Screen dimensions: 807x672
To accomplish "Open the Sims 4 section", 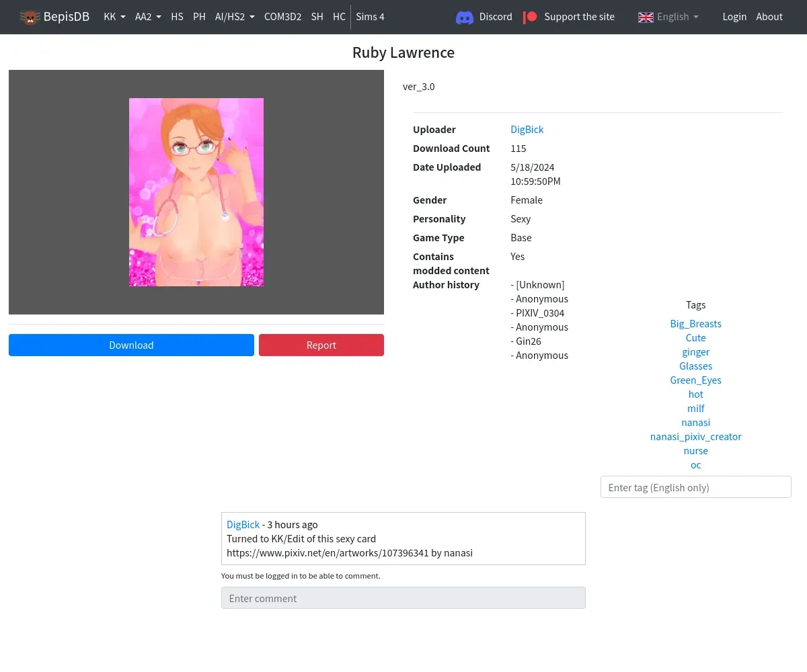I will click(370, 17).
